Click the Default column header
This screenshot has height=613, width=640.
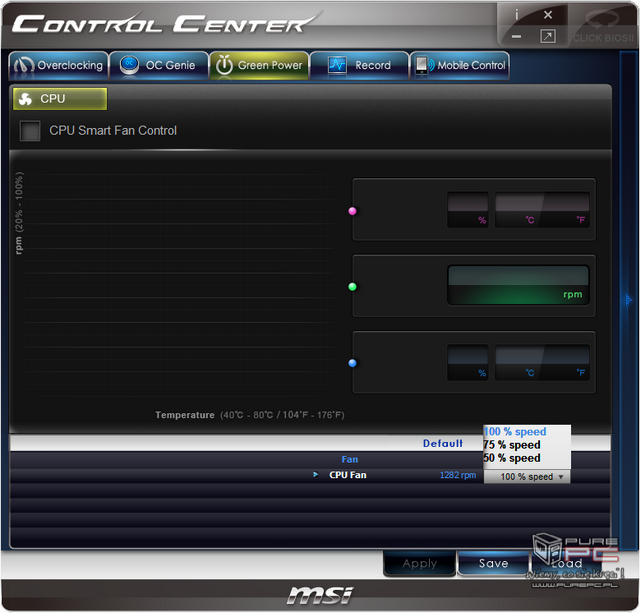pyautogui.click(x=443, y=443)
